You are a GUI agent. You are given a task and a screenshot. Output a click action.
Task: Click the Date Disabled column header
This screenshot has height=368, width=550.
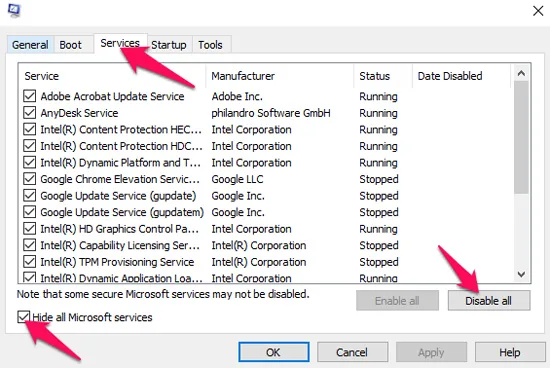click(462, 76)
